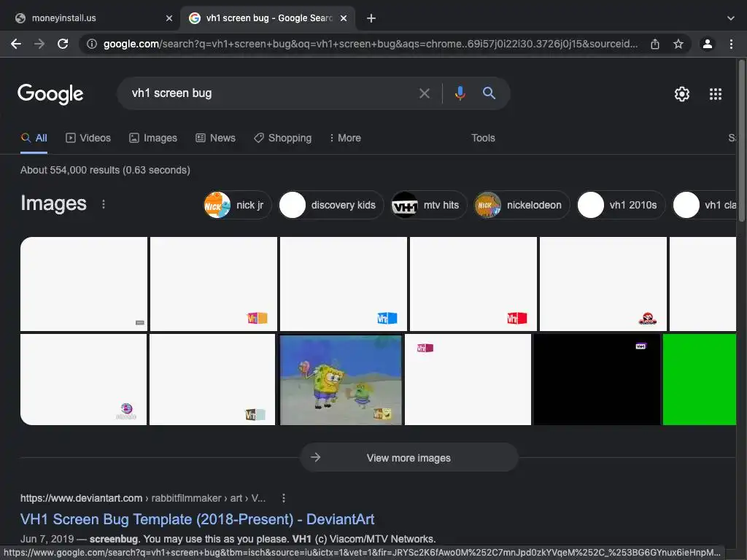
Task: Open a new tab with plus button
Action: [x=371, y=18]
